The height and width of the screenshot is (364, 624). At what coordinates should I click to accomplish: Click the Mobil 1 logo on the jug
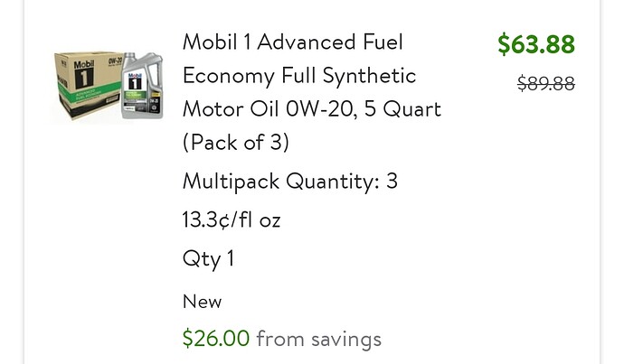click(135, 81)
